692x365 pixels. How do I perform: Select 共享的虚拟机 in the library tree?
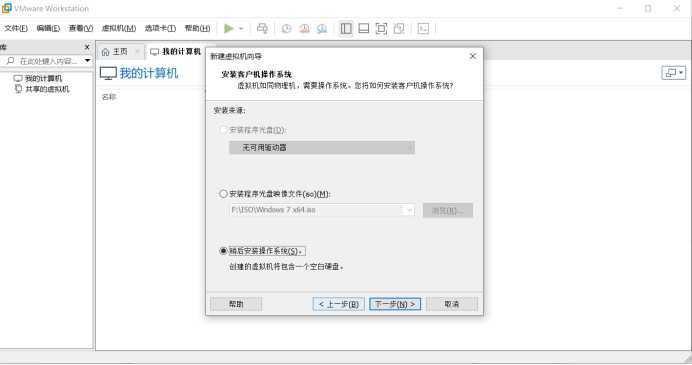tap(47, 89)
